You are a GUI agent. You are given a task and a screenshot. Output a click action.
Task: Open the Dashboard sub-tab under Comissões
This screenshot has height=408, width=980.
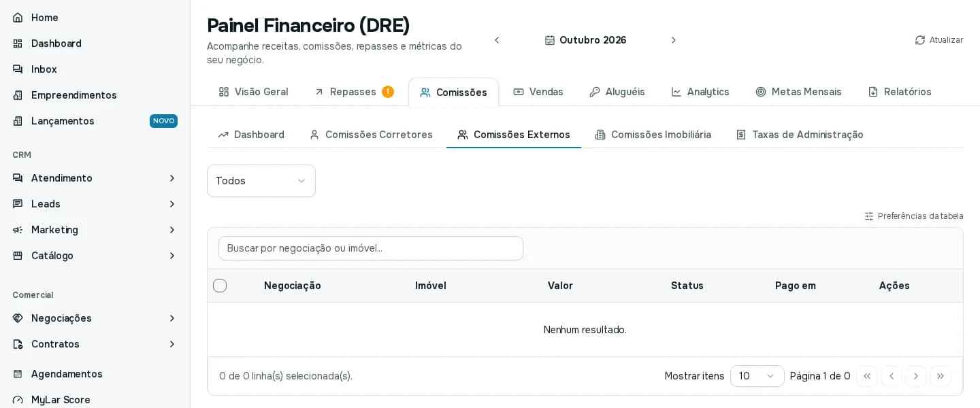pos(251,135)
